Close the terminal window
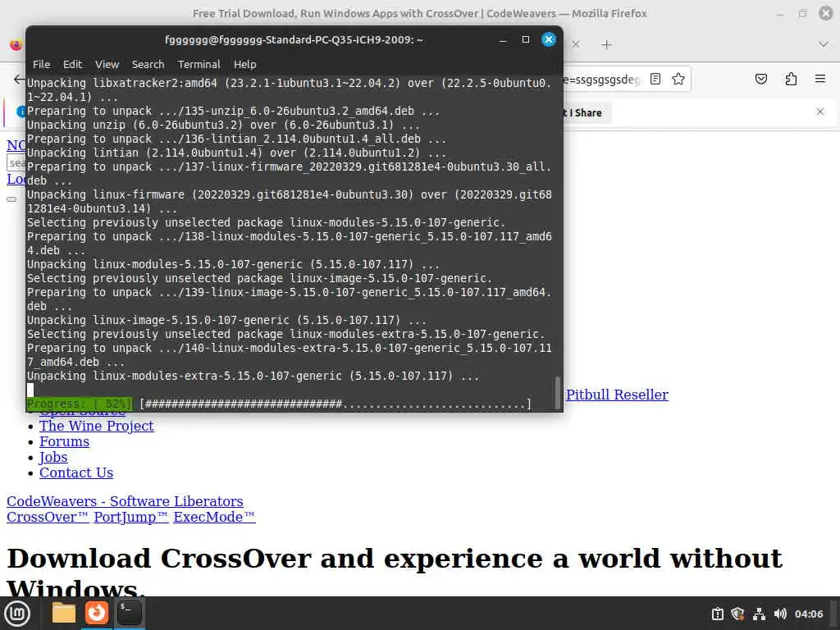Viewport: 840px width, 630px height. [549, 39]
